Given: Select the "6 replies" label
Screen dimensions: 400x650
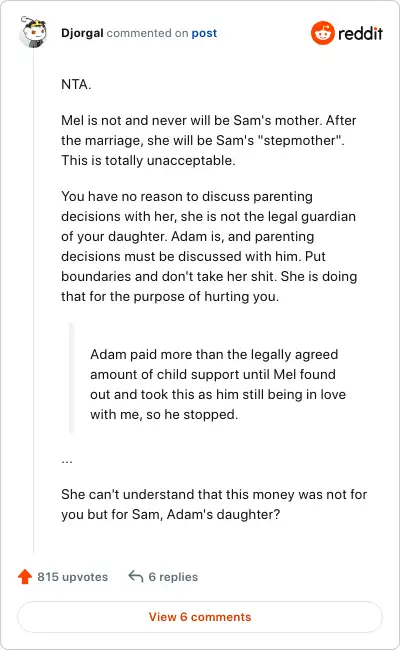Looking at the screenshot, I should [173, 577].
